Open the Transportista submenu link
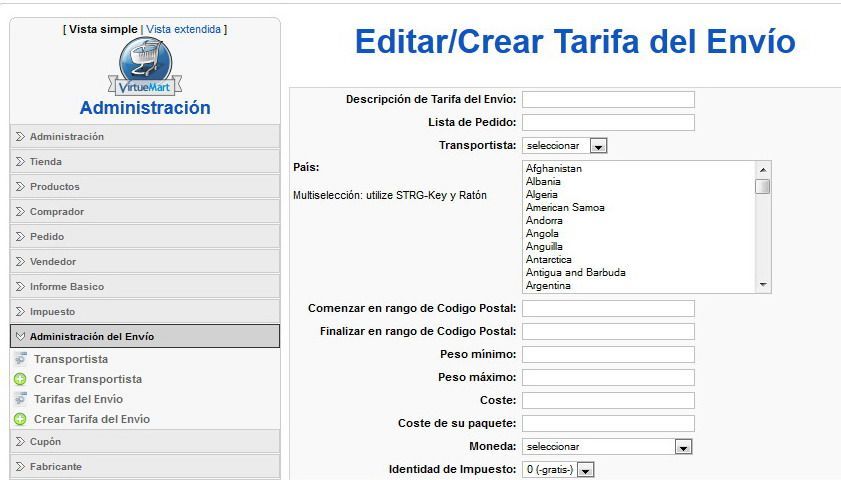The image size is (841, 480). point(71,359)
